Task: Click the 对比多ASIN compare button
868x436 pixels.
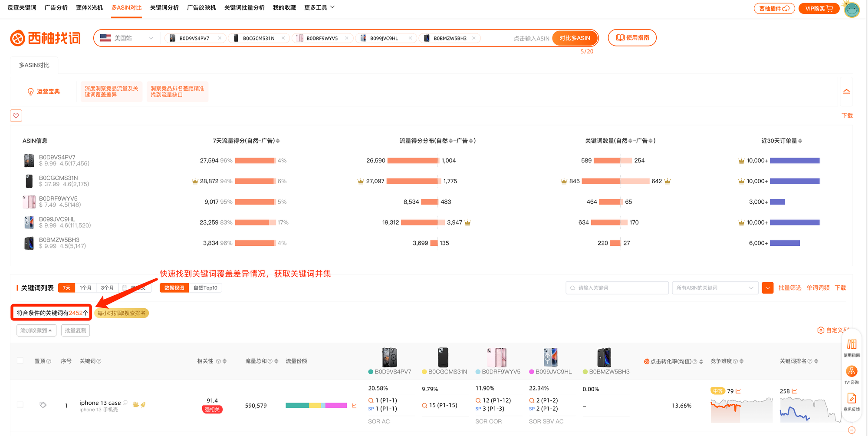Action: point(575,38)
